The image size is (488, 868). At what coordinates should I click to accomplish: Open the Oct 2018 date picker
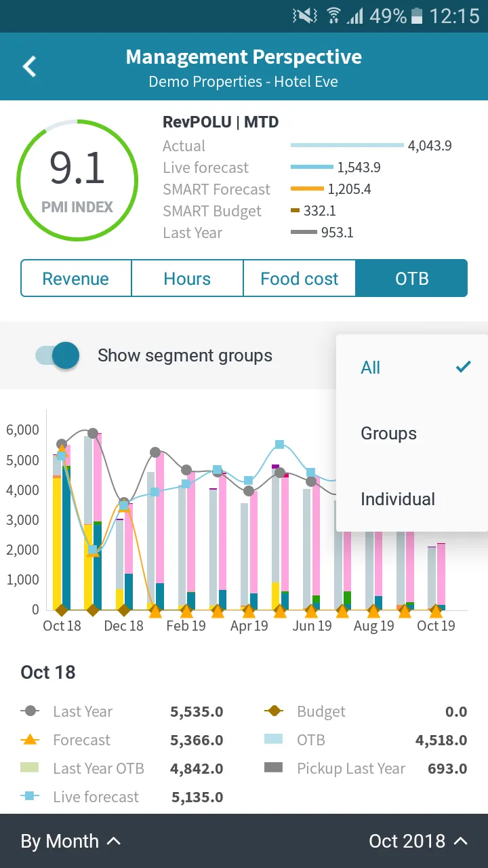click(418, 842)
